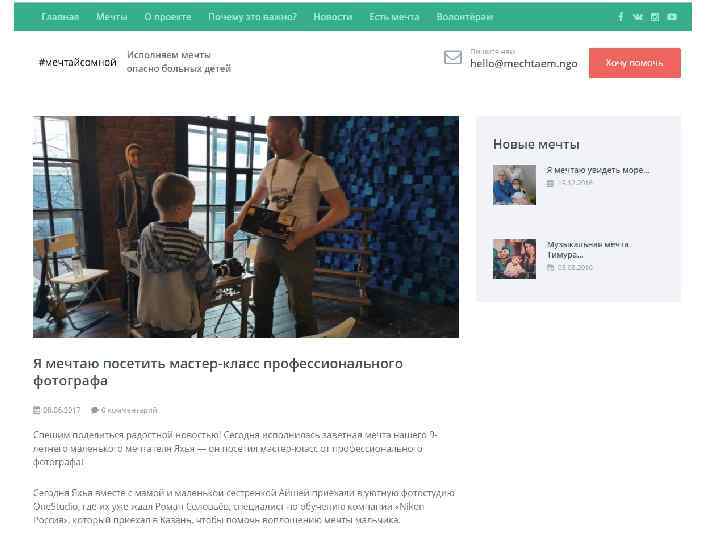This screenshot has height=540, width=720.
Task: Open the Волонтёрам menu item
Action: [x=465, y=17]
